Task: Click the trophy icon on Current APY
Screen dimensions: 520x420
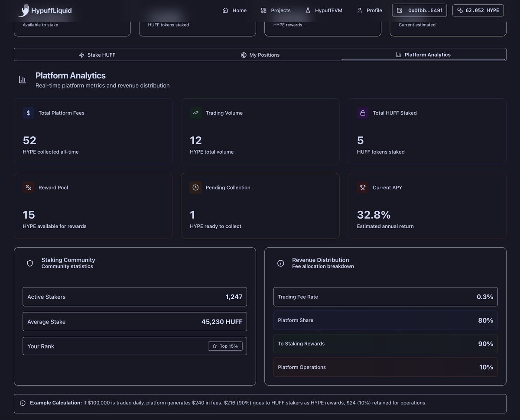Action: (x=363, y=187)
